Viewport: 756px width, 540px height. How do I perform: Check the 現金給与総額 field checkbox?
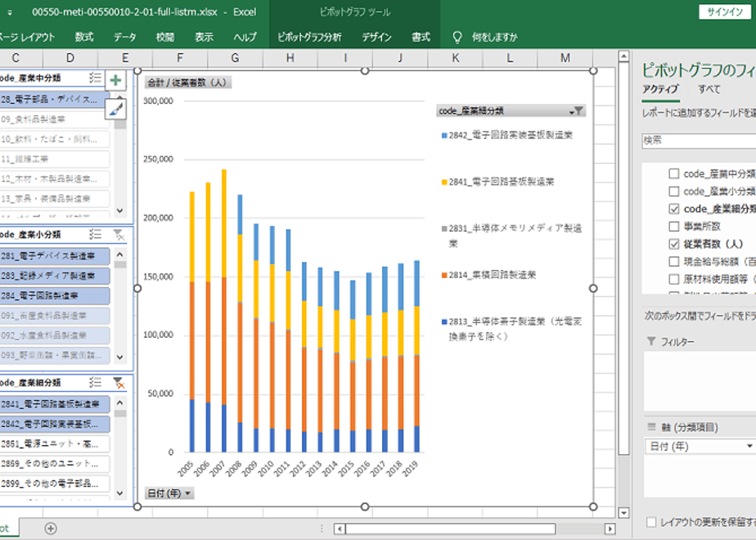click(674, 261)
